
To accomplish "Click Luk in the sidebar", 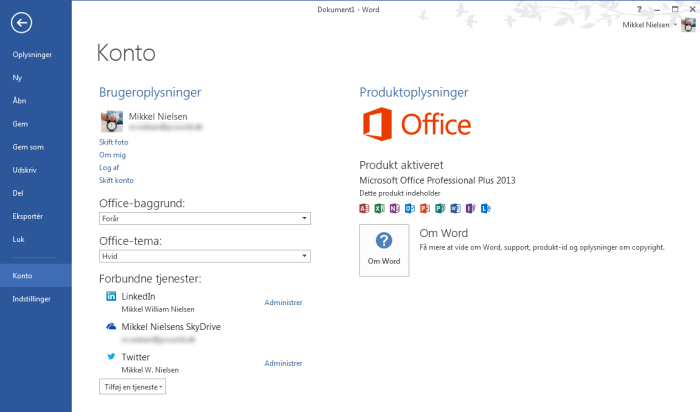I will click(36, 239).
